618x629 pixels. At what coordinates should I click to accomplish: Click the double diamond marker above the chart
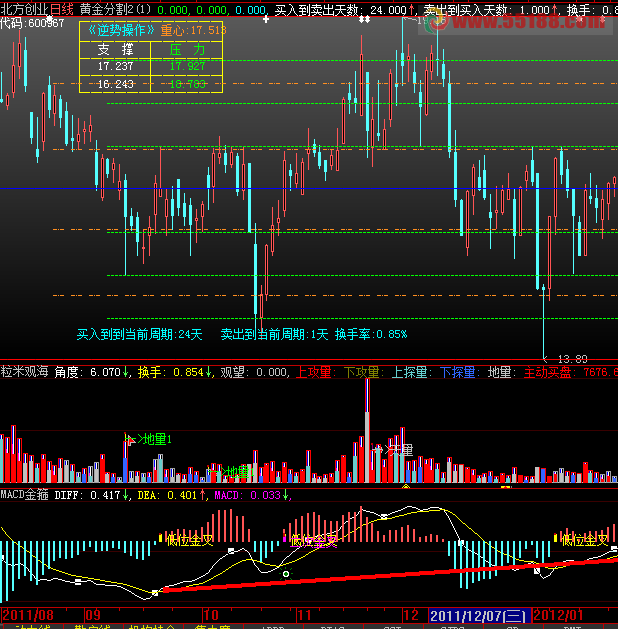[364, 19]
